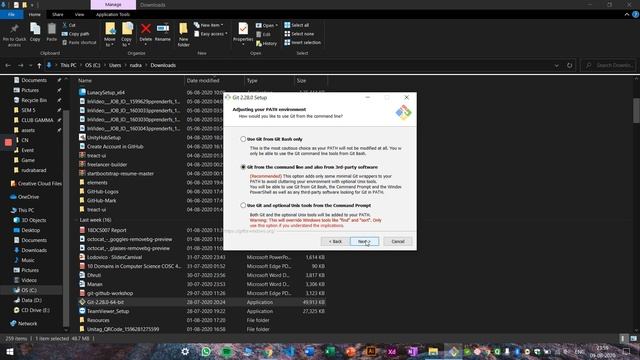Screen dimensions: 640x360
Task: Open the Application Tools tab
Action: coord(113,14)
